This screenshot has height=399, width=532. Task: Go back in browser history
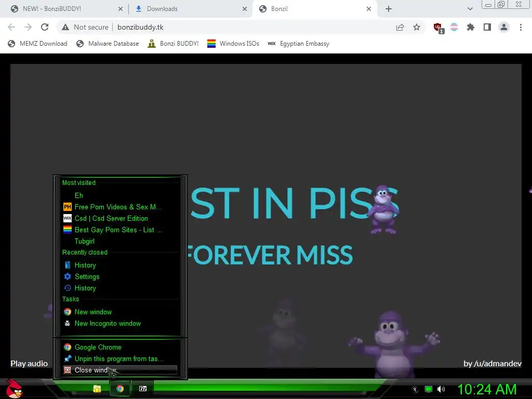tap(11, 27)
